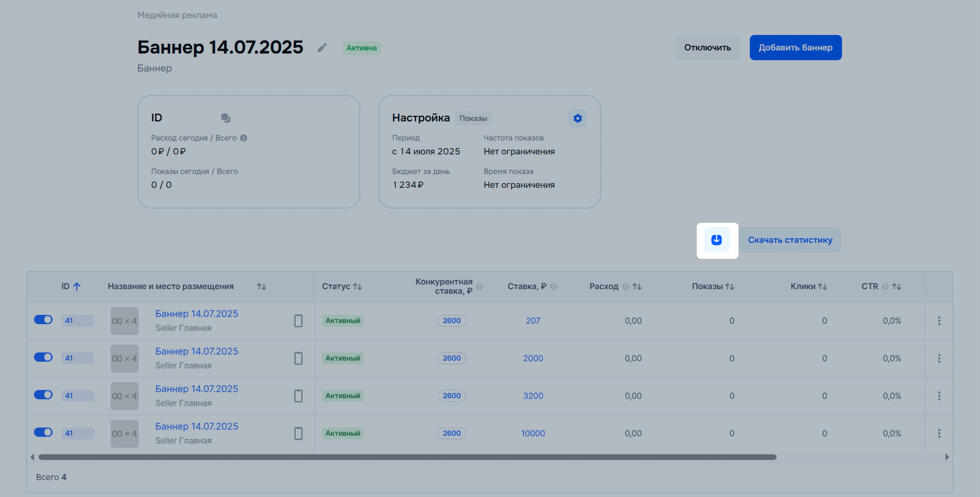Screen dimensions: 980x497
Task: Disable the banner with 10000 bid switch
Action: 43,433
